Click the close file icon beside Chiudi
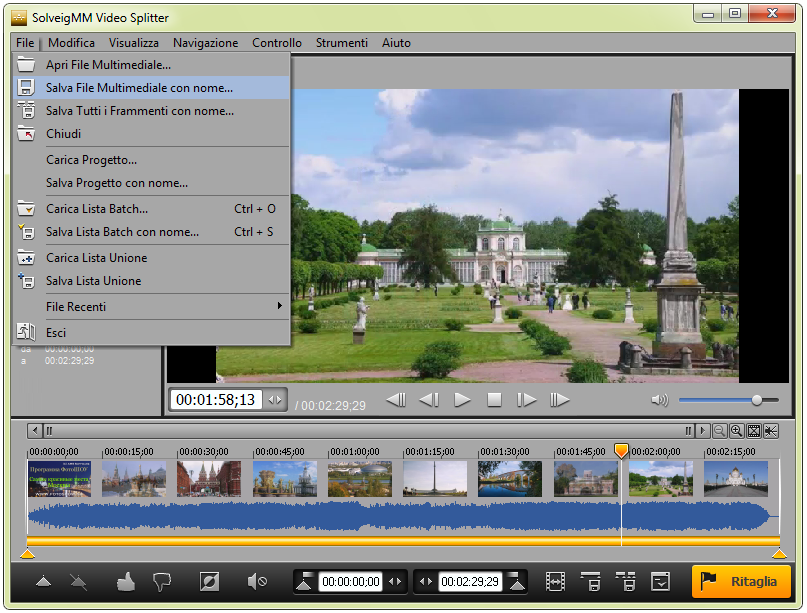807x613 pixels. [26, 133]
